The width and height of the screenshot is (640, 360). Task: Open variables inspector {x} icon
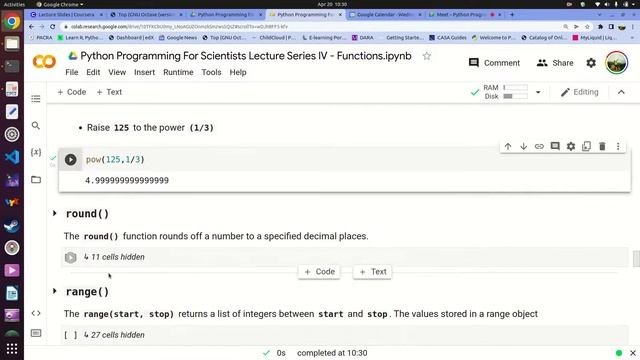(36, 152)
